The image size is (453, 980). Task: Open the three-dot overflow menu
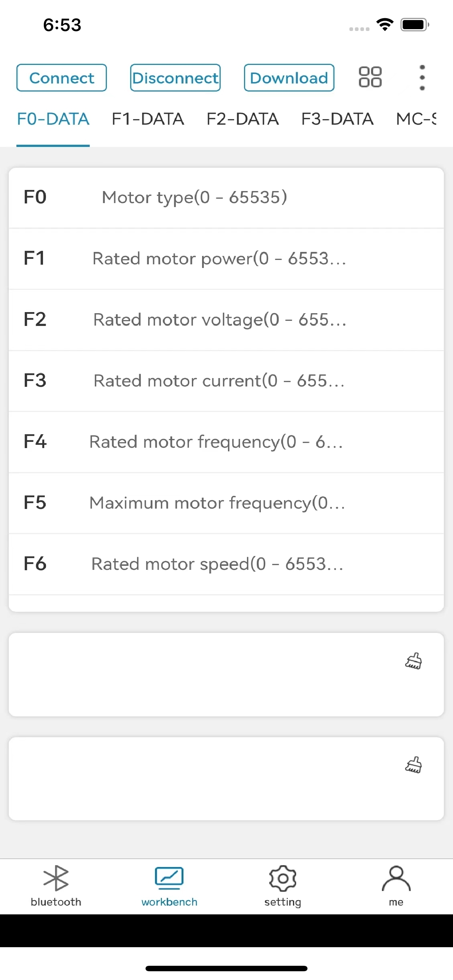422,78
